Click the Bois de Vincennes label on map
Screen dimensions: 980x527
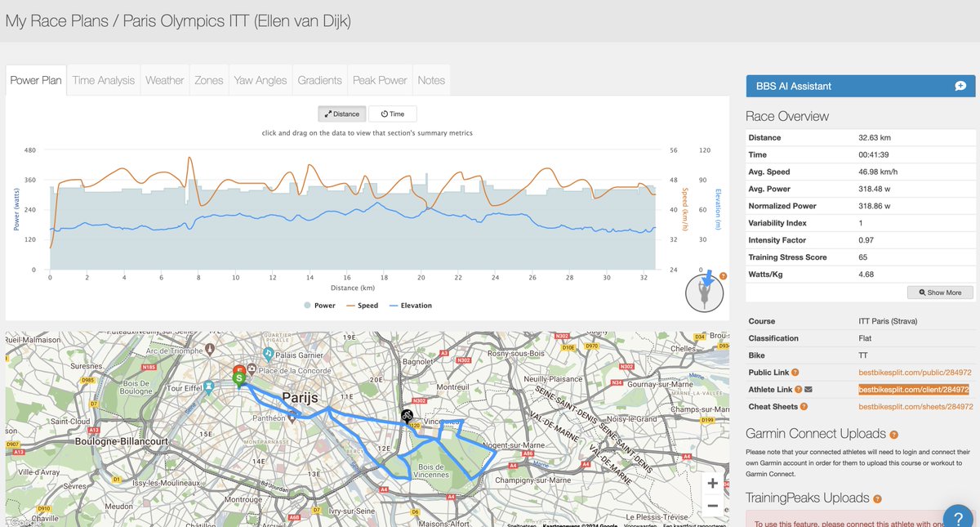click(432, 471)
